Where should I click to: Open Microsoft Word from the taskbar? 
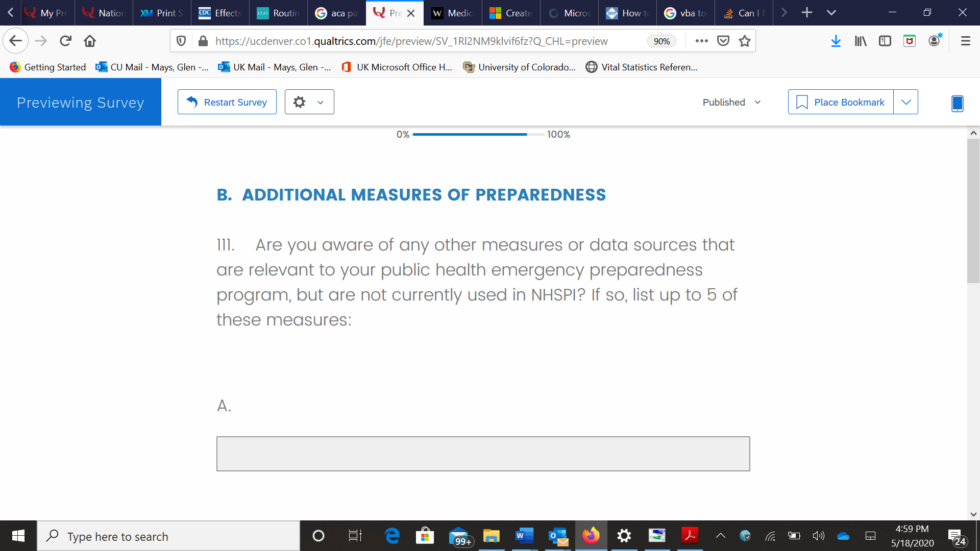(524, 536)
